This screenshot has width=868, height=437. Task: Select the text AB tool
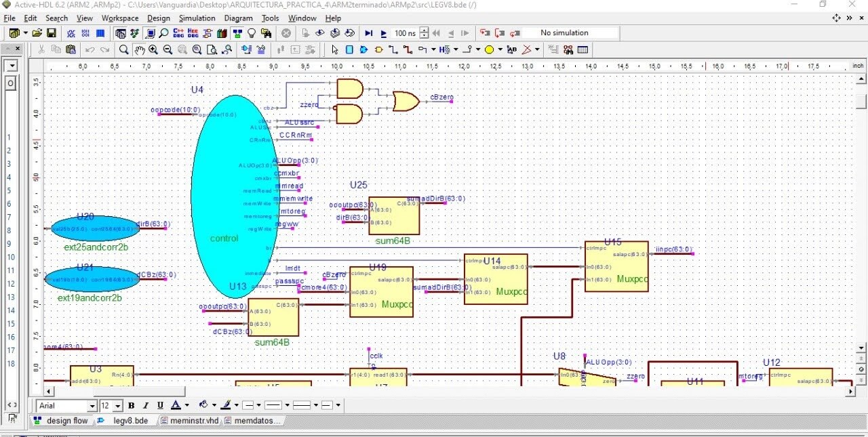[512, 49]
